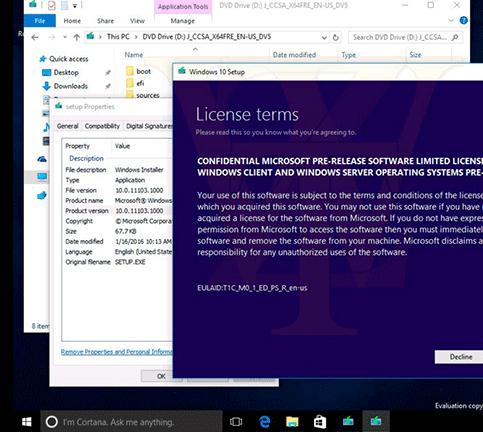483x432 pixels.
Task: Click Remove Properties and Personal Information link
Action: point(116,352)
